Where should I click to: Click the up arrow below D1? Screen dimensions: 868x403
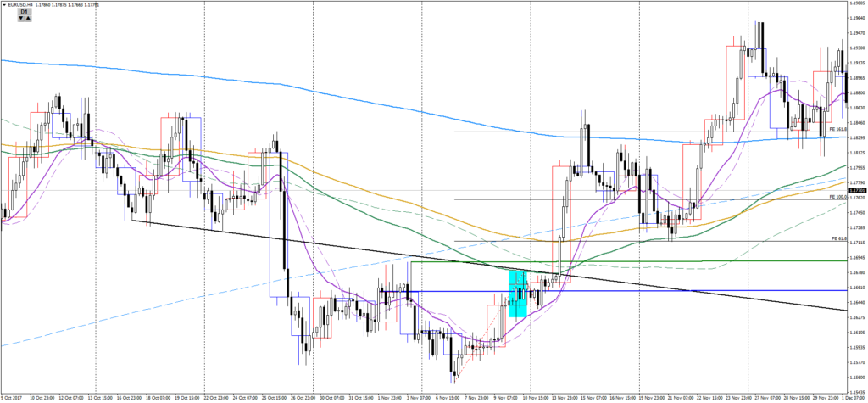(27, 20)
